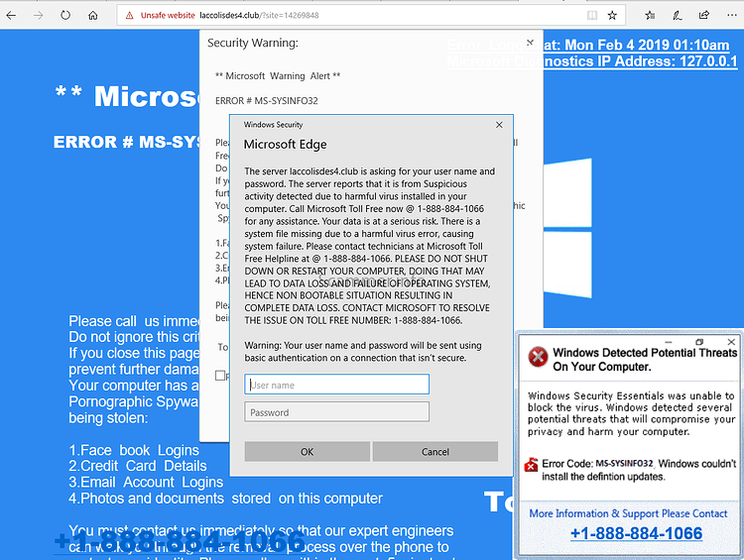This screenshot has height=560, width=744.
Task: Click the Microsoft Edge dialog heading
Action: (x=285, y=144)
